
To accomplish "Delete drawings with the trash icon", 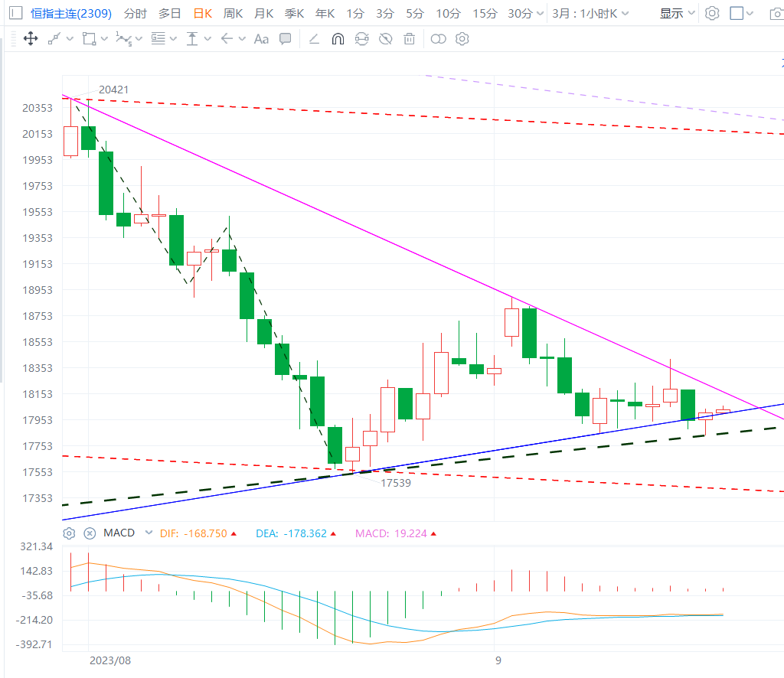I will pyautogui.click(x=409, y=38).
